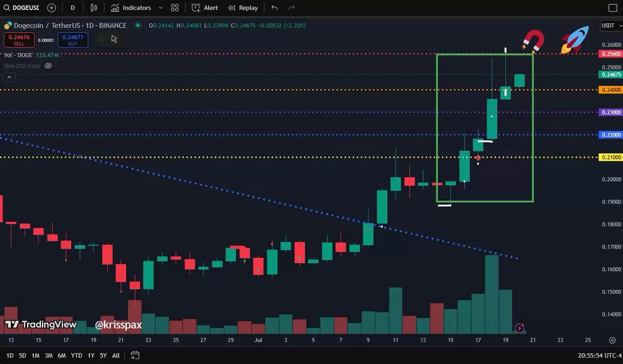
Task: Select the Vol · DOGE indicator legend
Action: (x=18, y=55)
